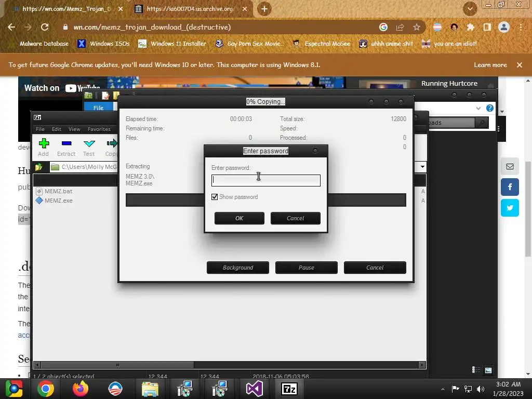Dismiss the Chrome update banner
Image resolution: width=532 pixels, height=399 pixels.
click(520, 65)
